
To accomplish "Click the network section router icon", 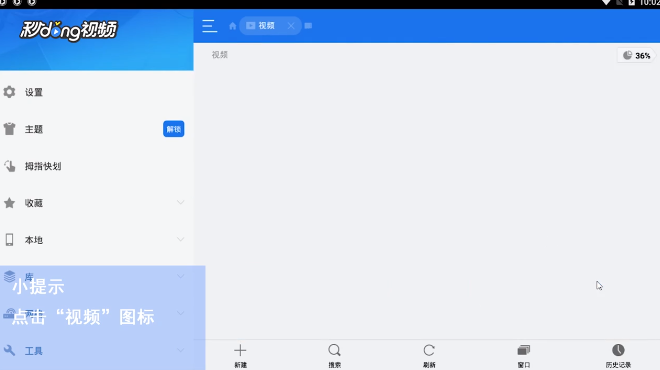I will click(x=9, y=313).
